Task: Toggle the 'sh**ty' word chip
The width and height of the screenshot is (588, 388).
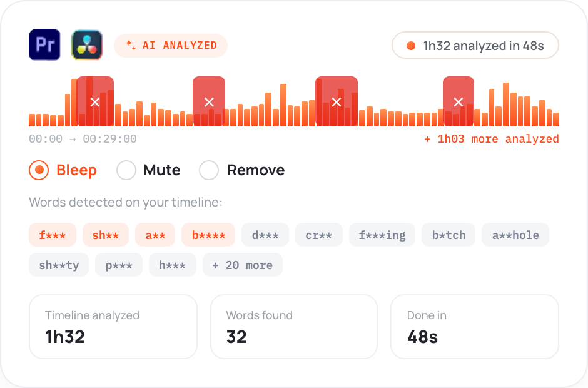Action: (59, 265)
